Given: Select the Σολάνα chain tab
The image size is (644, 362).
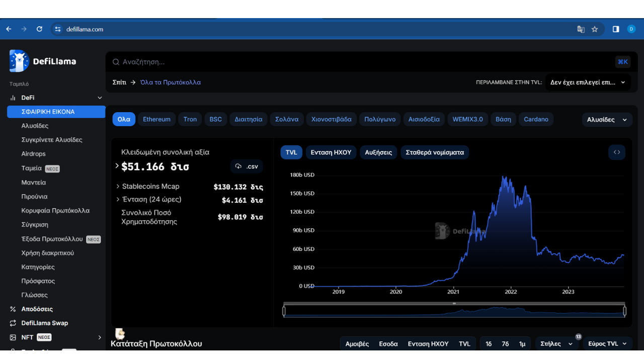Looking at the screenshot, I should [x=287, y=119].
